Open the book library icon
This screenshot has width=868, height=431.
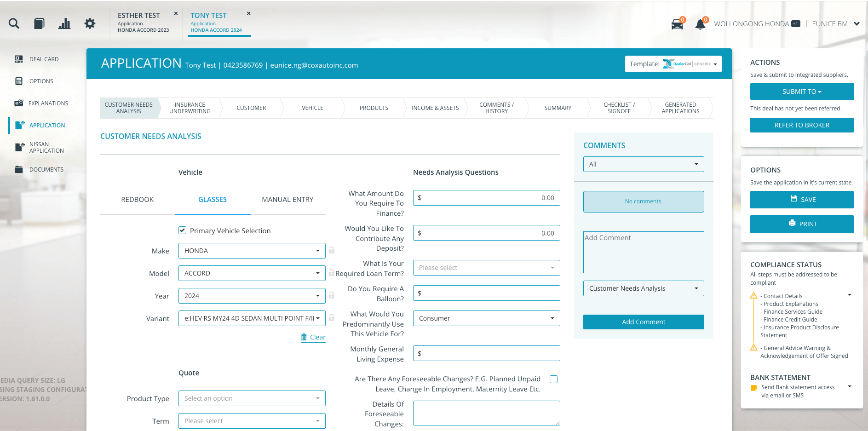39,23
